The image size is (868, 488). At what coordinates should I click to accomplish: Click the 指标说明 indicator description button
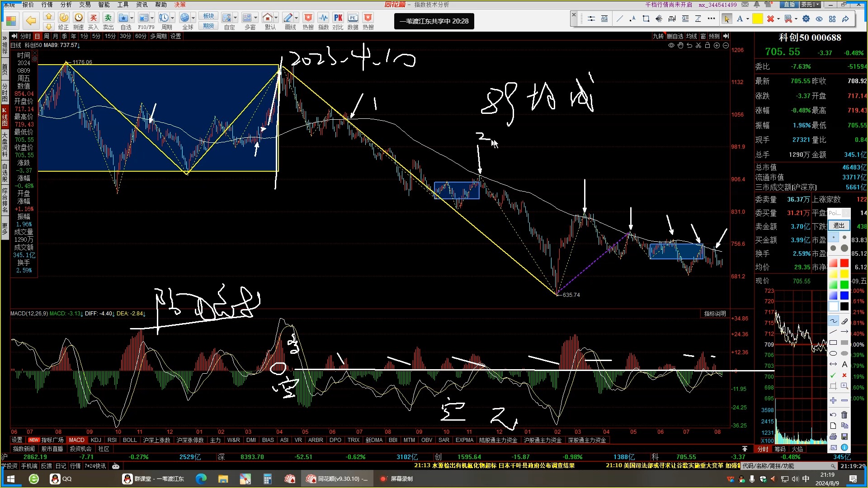[715, 314]
